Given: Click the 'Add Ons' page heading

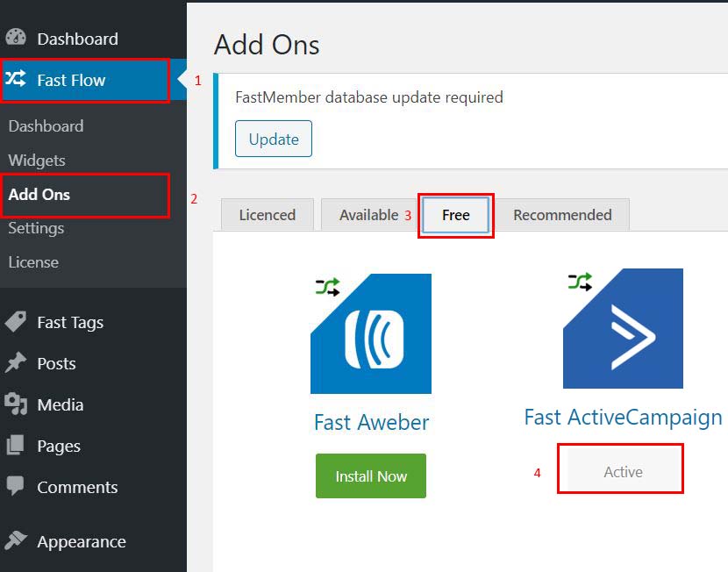Looking at the screenshot, I should tap(267, 45).
